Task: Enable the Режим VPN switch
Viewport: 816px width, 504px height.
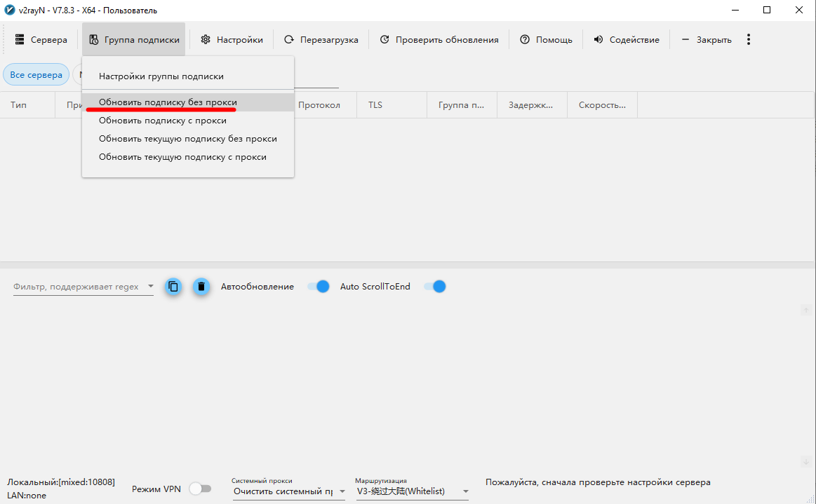Action: tap(201, 489)
